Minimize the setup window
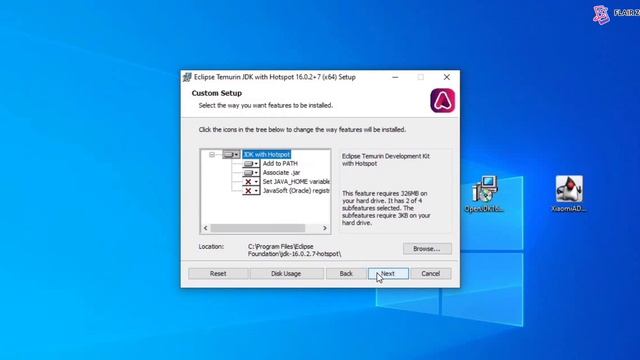The height and width of the screenshot is (360, 640). tap(395, 77)
